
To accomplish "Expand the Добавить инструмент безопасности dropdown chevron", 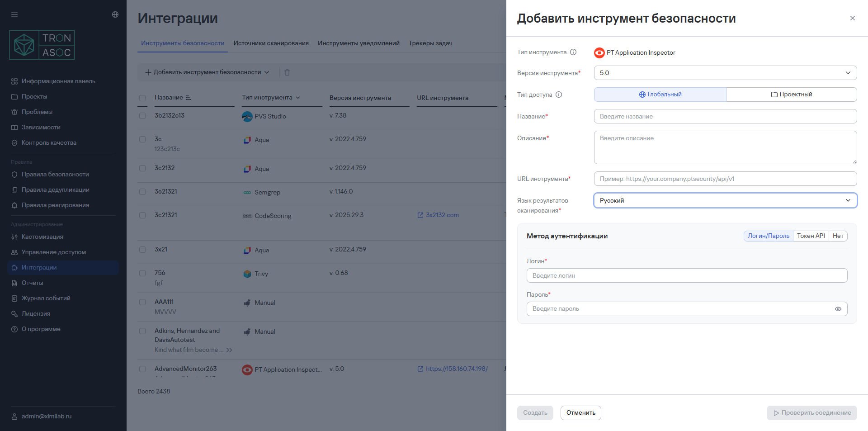I will pyautogui.click(x=267, y=72).
